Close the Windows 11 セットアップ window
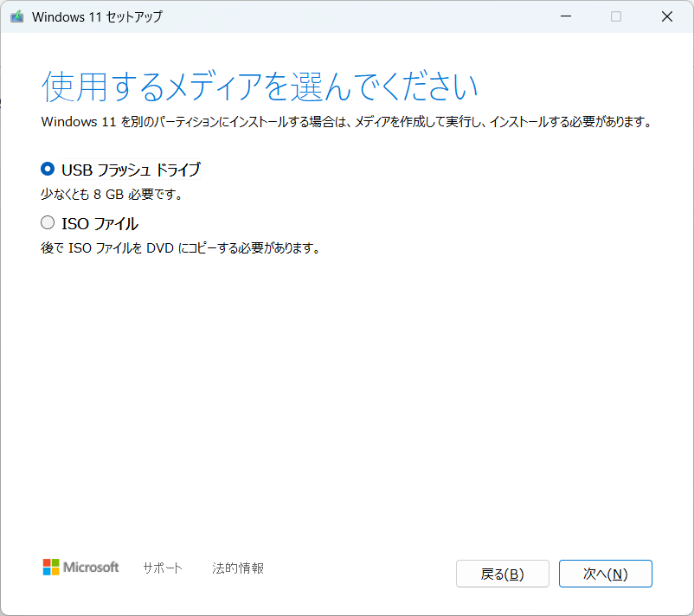694x616 pixels. point(667,16)
